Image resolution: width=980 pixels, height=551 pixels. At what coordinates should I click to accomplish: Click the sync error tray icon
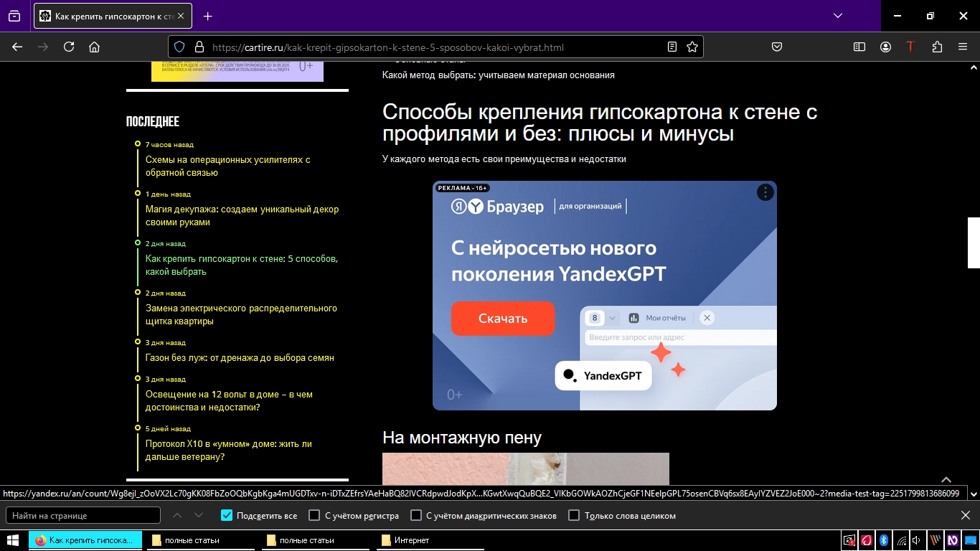coord(849,540)
